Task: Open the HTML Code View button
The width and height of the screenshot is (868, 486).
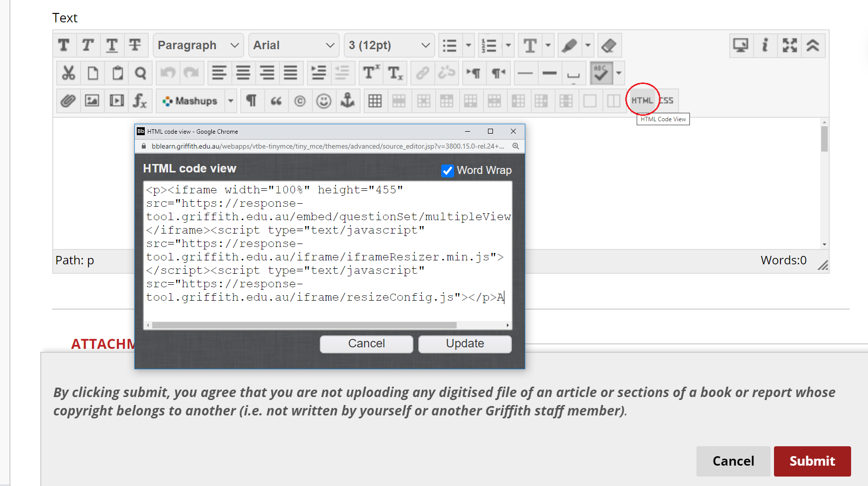Action: tap(642, 100)
